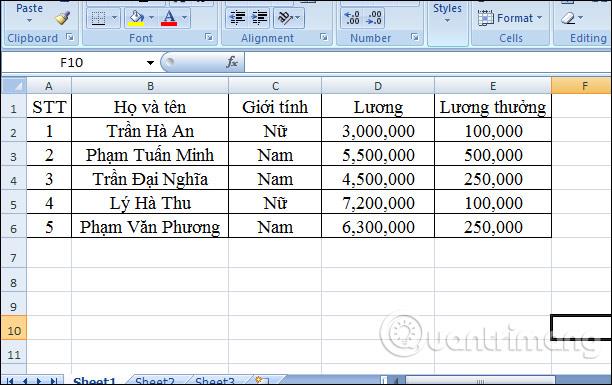This screenshot has height=385, width=612.
Task: Select the bonus cell 500,000
Action: [493, 154]
